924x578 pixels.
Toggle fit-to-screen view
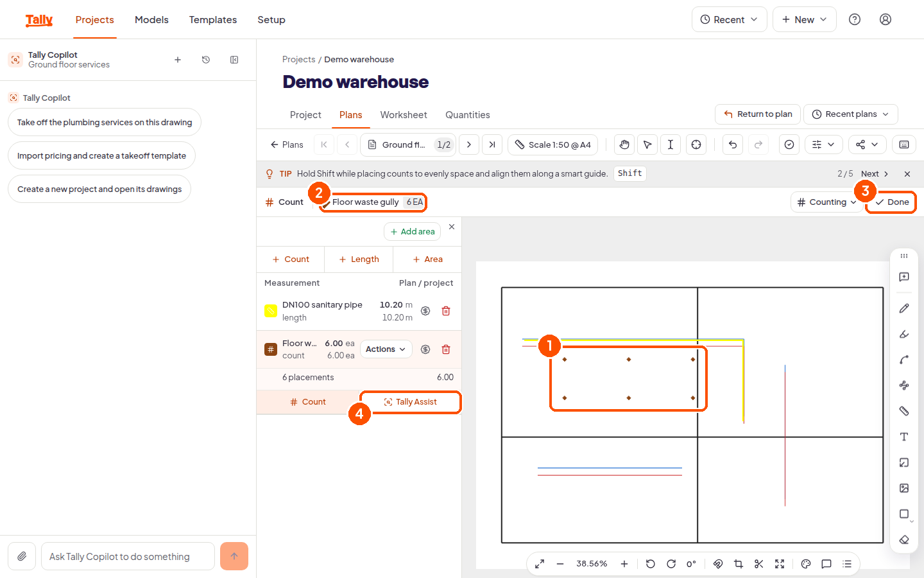click(780, 564)
